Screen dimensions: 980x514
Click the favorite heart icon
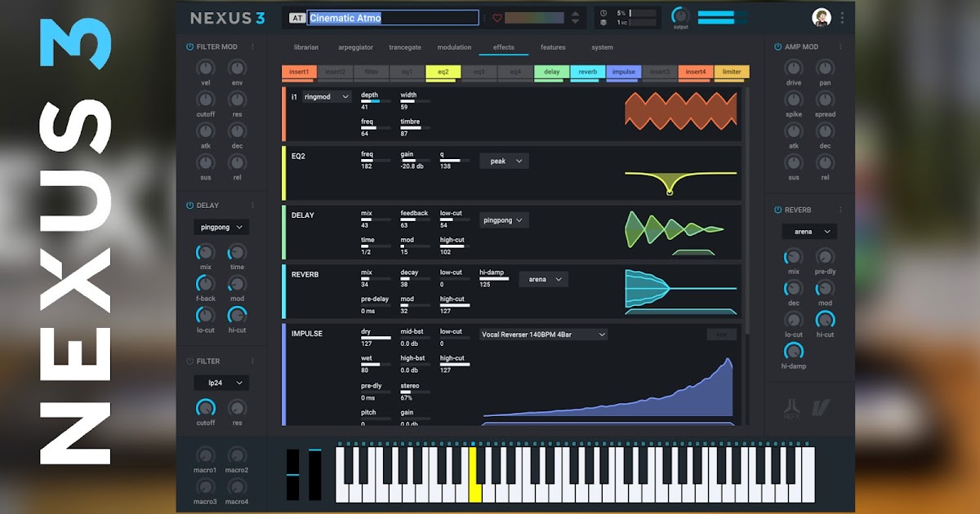tap(496, 18)
